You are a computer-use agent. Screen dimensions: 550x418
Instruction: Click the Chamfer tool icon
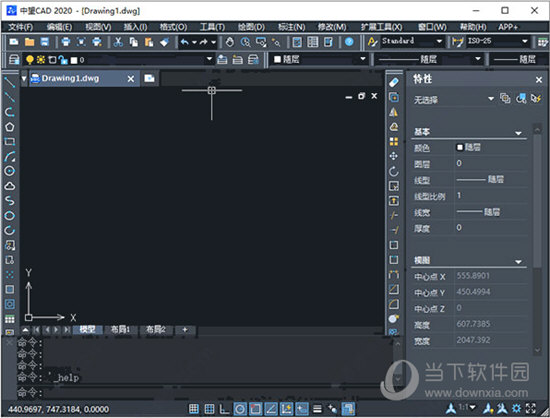click(x=394, y=289)
